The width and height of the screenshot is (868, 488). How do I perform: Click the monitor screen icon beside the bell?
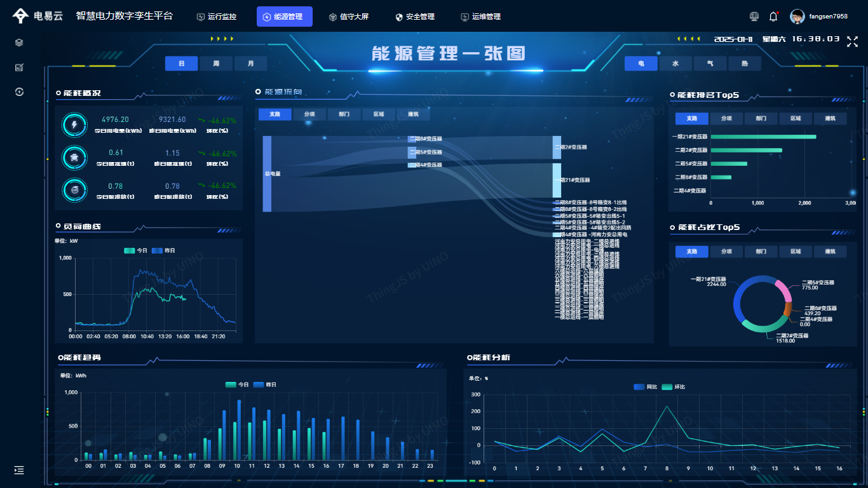pos(754,17)
